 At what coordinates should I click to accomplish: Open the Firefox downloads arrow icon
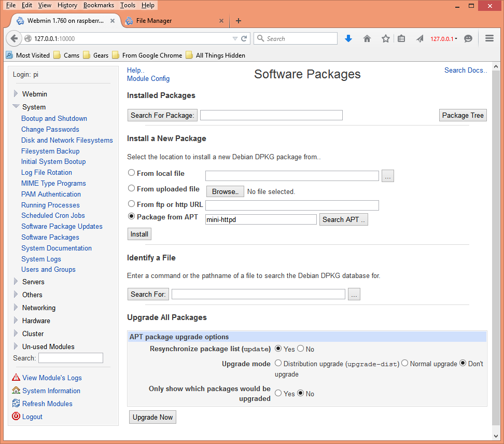348,39
